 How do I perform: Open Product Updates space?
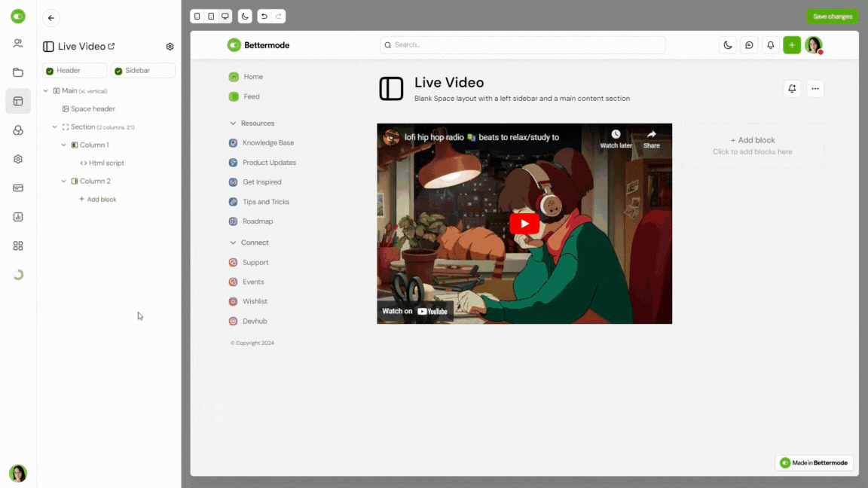point(262,163)
